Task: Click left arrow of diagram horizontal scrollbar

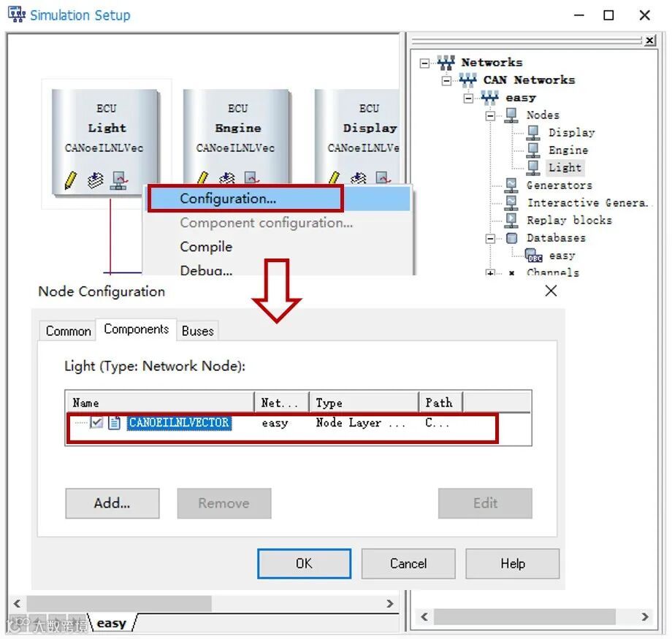Action: click(x=17, y=604)
